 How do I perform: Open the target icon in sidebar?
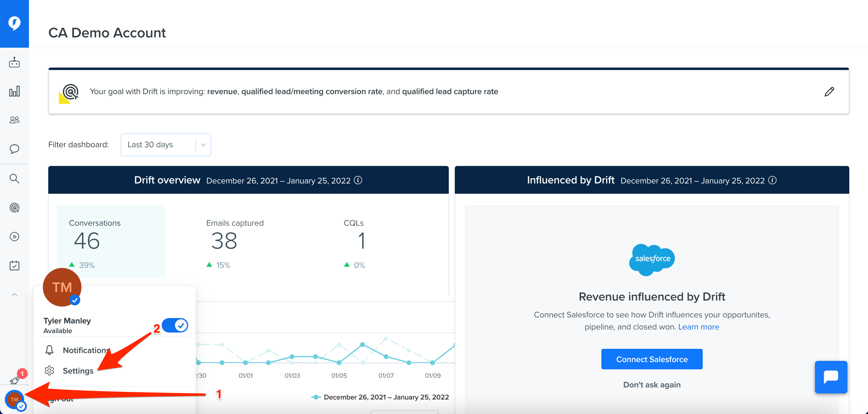click(14, 208)
